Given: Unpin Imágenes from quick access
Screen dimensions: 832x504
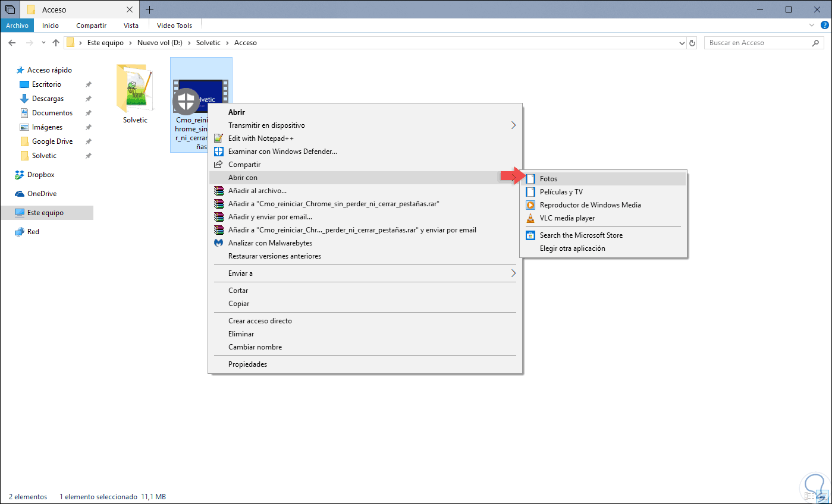Looking at the screenshot, I should (x=88, y=127).
